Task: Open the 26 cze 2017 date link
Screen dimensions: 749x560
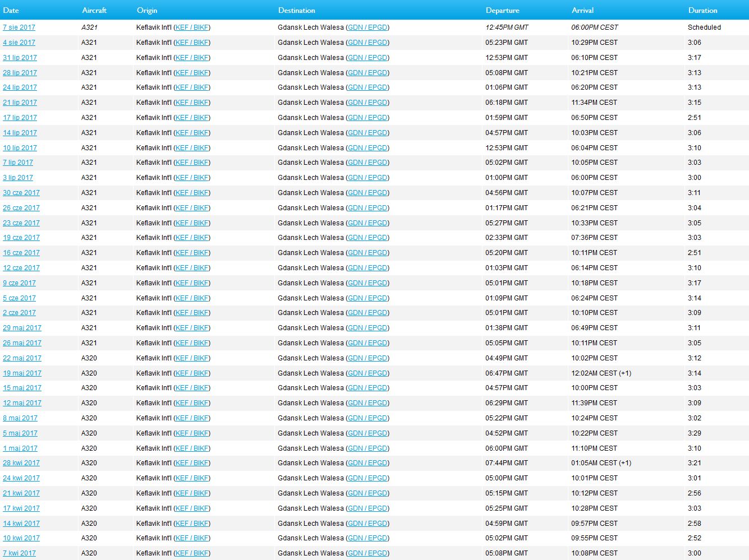Action: point(21,208)
